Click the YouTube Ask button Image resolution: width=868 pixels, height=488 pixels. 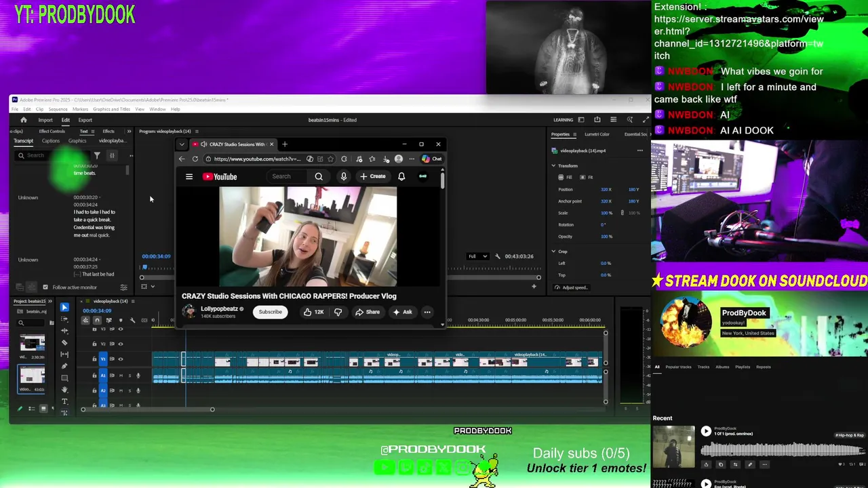(402, 312)
